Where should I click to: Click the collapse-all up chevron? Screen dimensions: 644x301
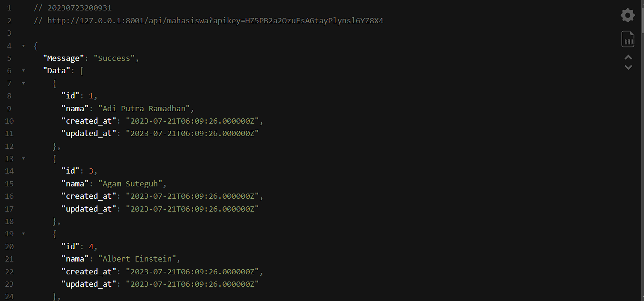[x=628, y=58]
